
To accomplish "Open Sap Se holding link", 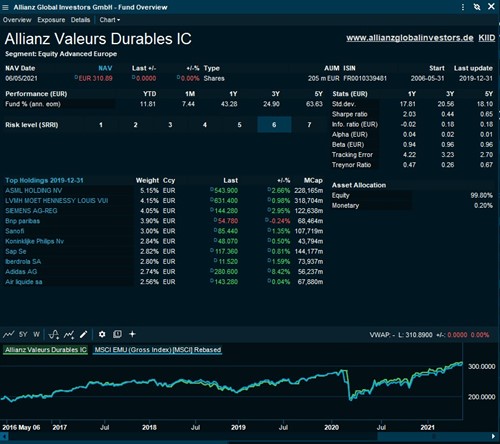I will tap(15, 251).
